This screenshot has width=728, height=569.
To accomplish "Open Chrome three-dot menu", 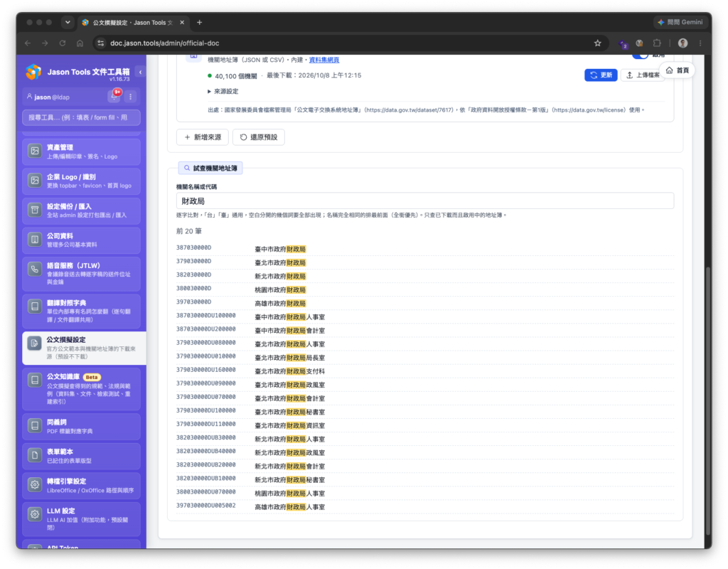I will pos(700,43).
